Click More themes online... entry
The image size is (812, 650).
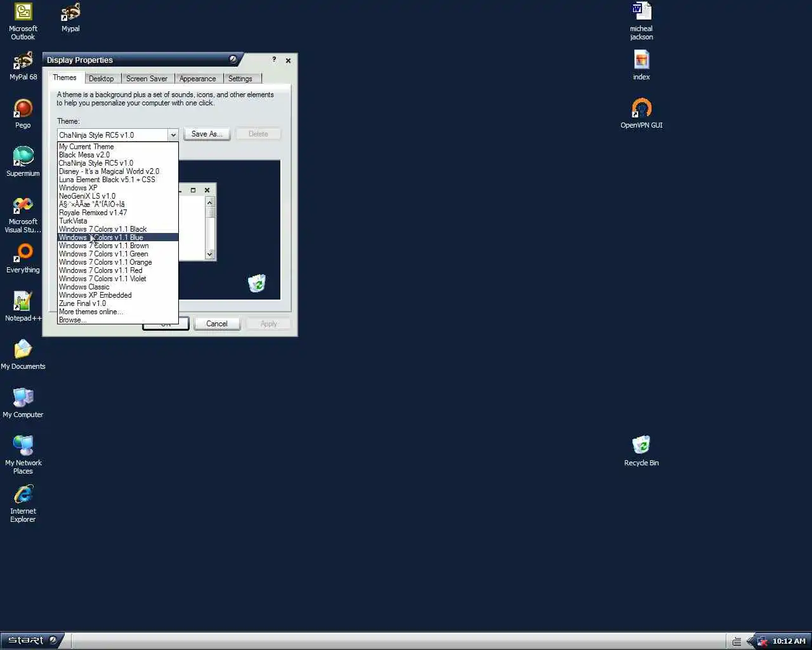[x=117, y=312]
